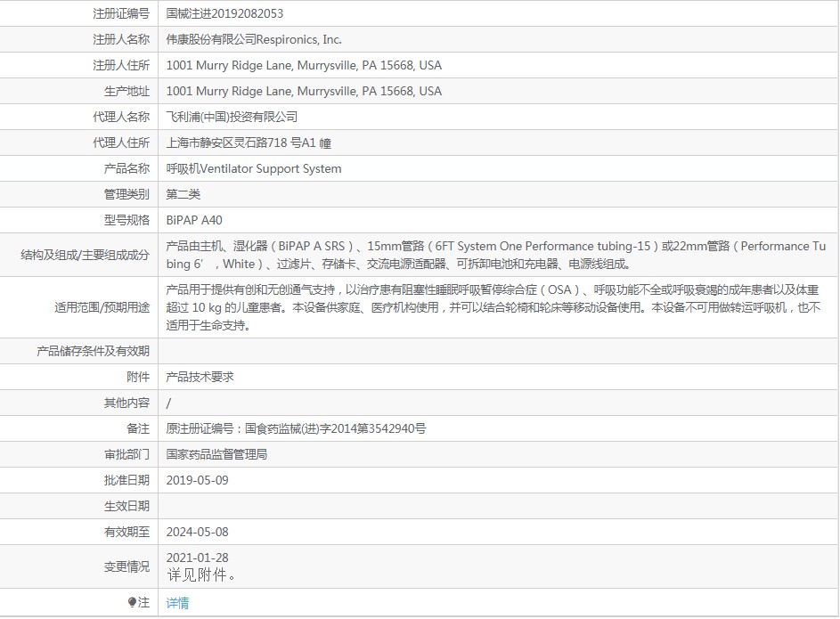This screenshot has width=840, height=619.
Task: Click the 审批部门 label
Action: click(127, 454)
